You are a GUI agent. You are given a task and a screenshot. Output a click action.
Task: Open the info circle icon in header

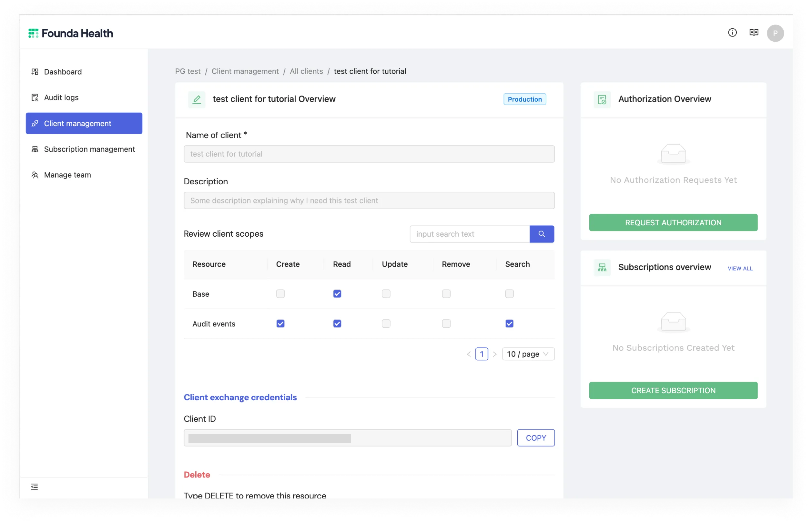pyautogui.click(x=732, y=33)
